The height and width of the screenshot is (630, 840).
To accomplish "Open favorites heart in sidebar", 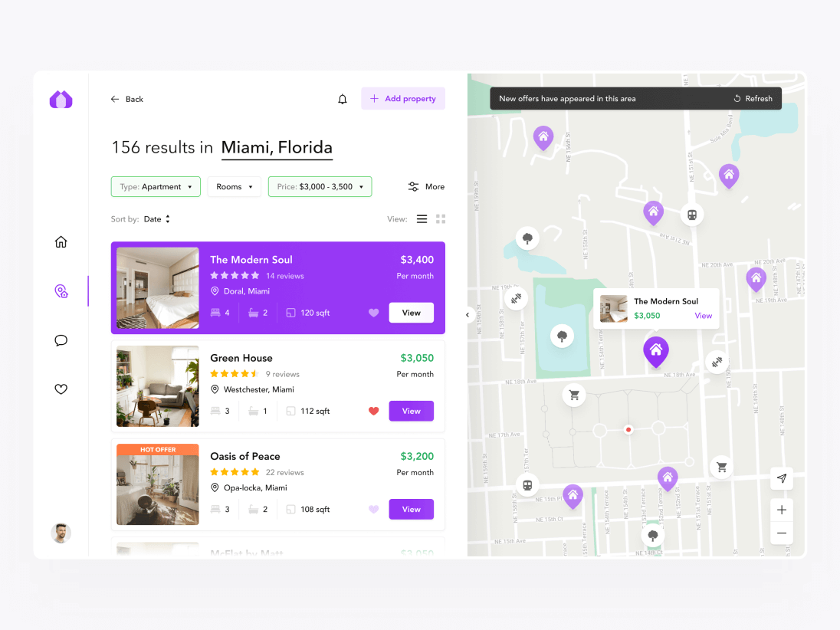I will 61,389.
